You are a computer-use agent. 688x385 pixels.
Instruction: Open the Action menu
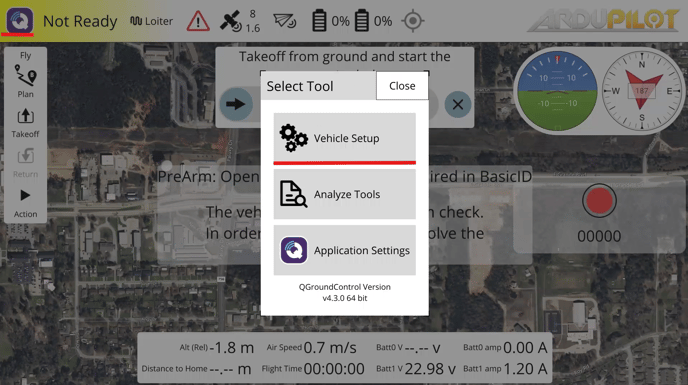[25, 203]
